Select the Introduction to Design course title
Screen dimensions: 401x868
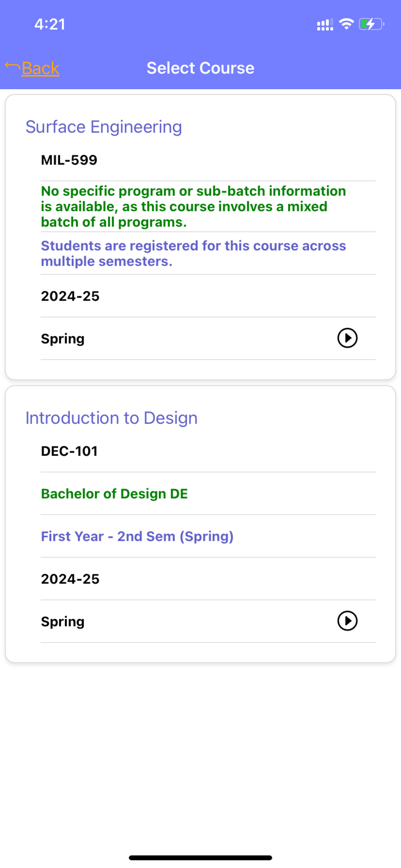pos(111,418)
